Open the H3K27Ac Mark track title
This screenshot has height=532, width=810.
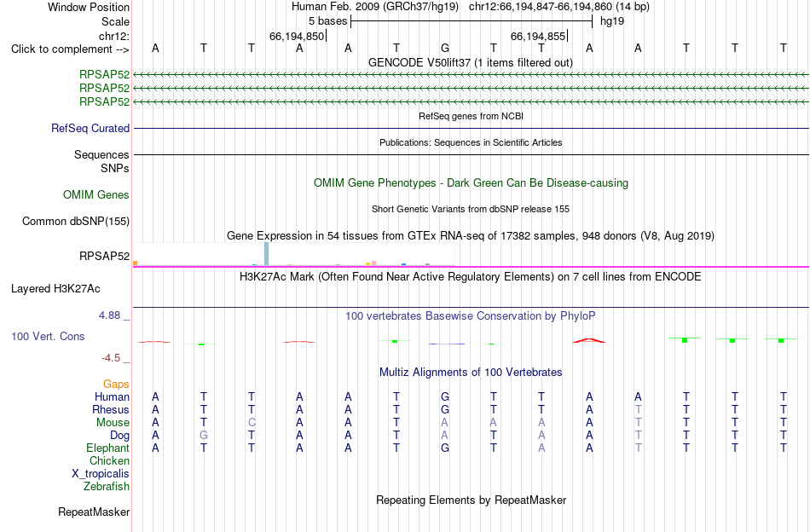[x=471, y=276]
